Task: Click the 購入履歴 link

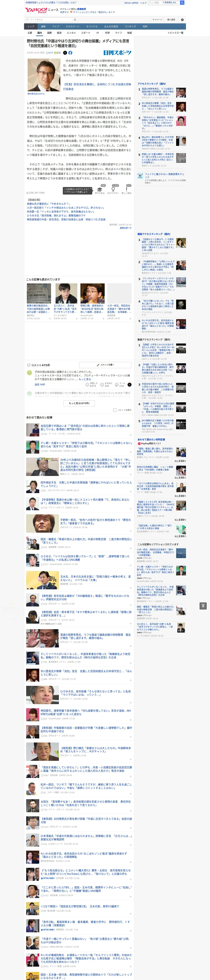Action: [171, 19]
